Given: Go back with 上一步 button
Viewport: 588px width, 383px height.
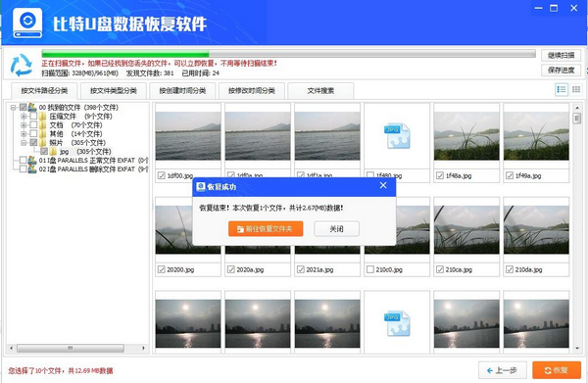Looking at the screenshot, I should pyautogui.click(x=503, y=370).
